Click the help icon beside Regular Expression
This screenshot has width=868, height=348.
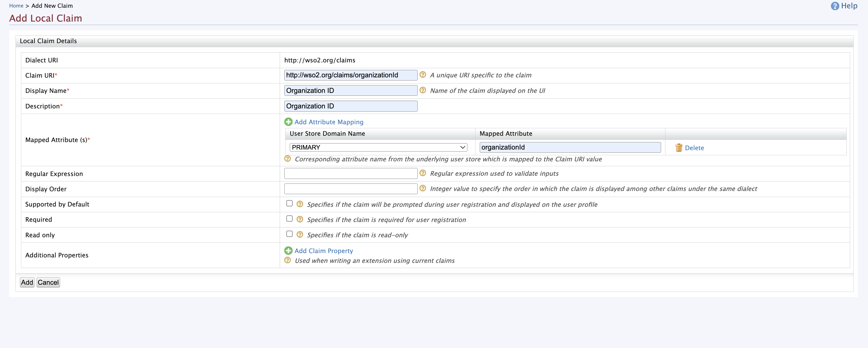click(422, 173)
